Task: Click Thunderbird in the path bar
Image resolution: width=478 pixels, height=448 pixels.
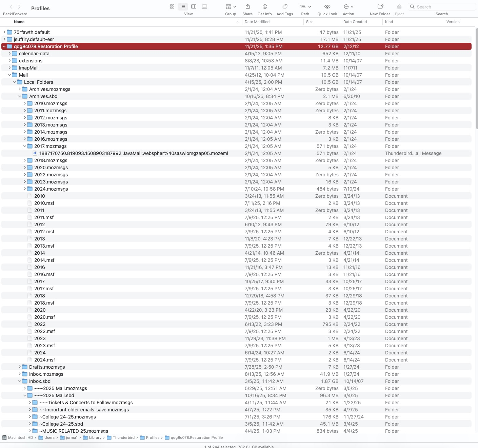Action: coord(121,437)
